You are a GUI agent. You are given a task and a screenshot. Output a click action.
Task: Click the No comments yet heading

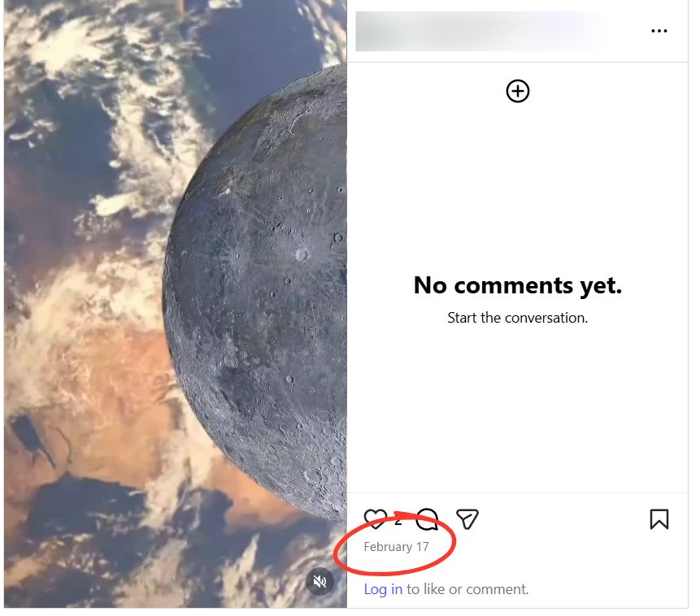(x=517, y=285)
